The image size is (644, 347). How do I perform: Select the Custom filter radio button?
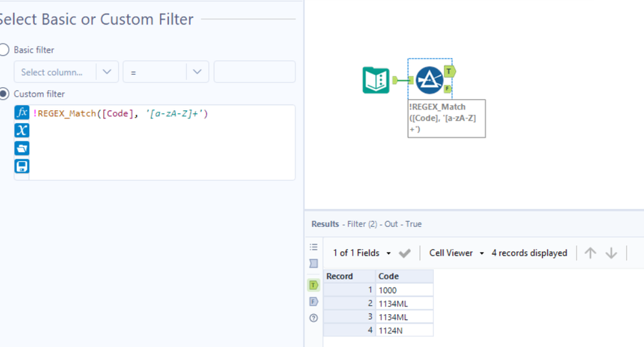click(4, 94)
